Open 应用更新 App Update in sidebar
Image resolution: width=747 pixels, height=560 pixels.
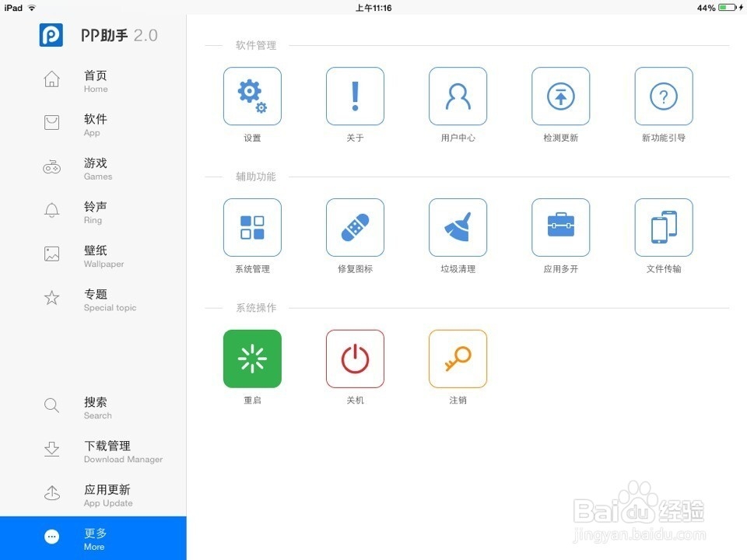[x=93, y=495]
